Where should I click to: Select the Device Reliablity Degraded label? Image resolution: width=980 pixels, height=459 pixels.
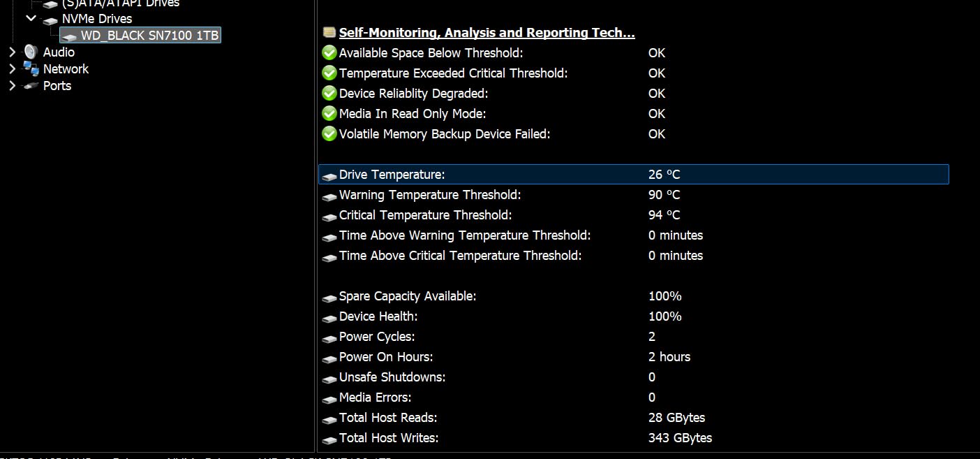413,94
